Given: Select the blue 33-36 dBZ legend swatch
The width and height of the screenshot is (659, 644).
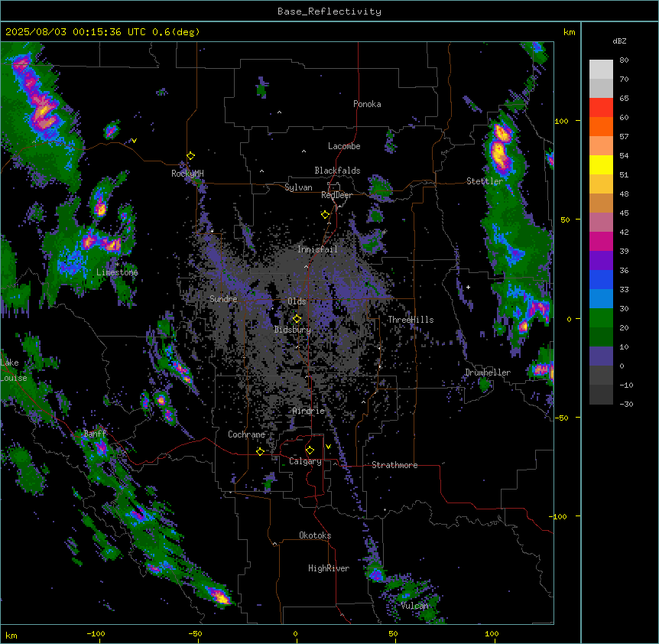Looking at the screenshot, I should [x=601, y=279].
